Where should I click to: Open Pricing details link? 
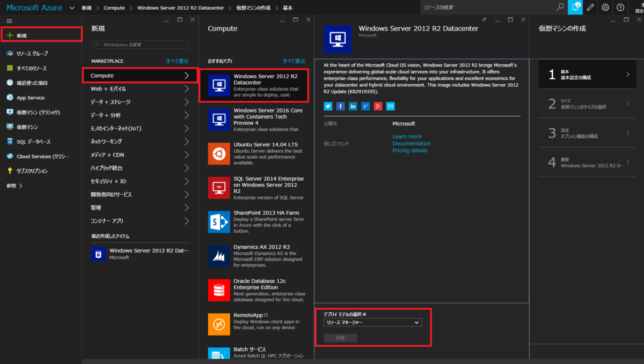point(410,151)
